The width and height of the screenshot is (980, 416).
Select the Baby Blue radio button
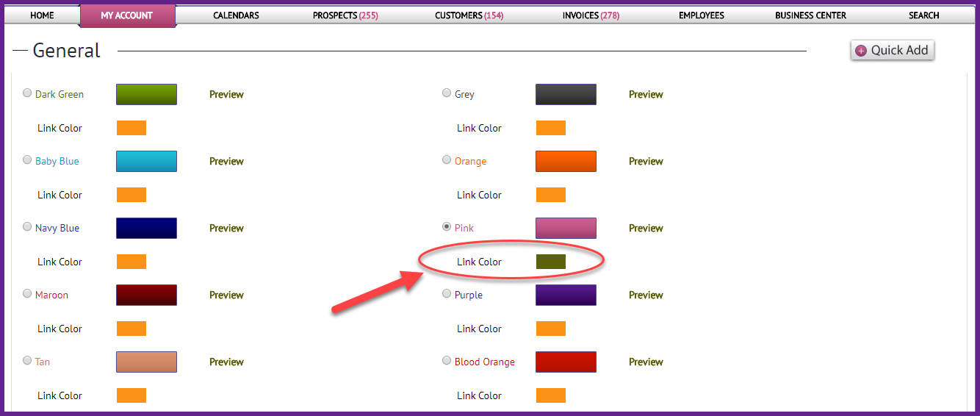coord(27,160)
